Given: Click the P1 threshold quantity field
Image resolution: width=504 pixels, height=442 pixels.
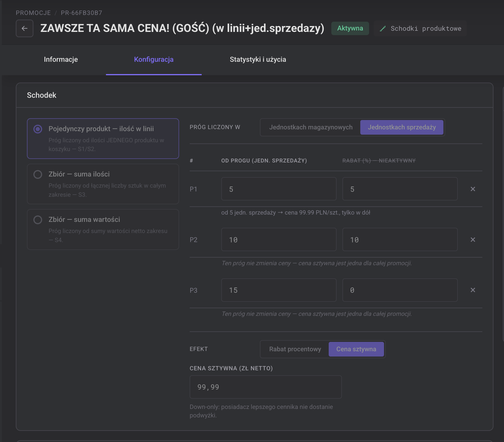Looking at the screenshot, I should (x=279, y=189).
